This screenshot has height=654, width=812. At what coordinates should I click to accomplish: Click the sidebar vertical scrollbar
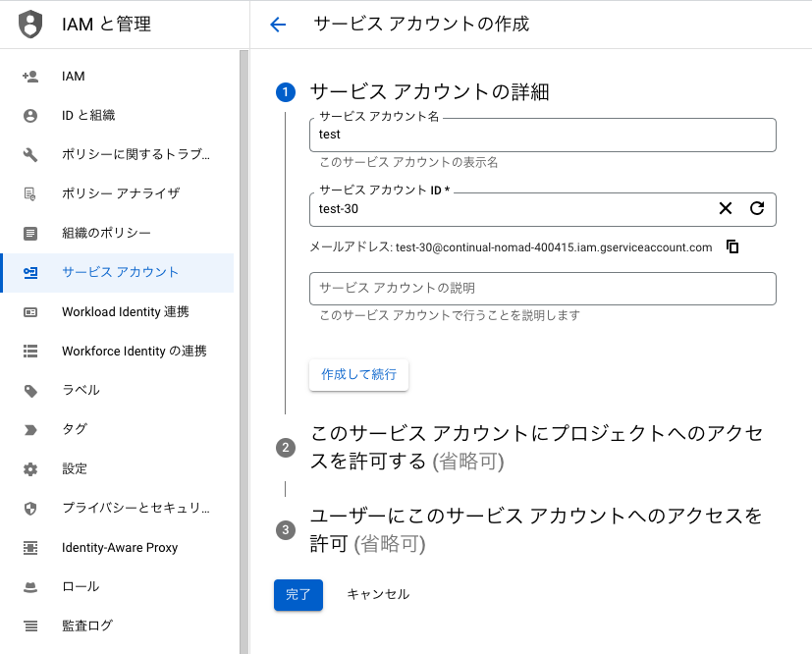244,353
